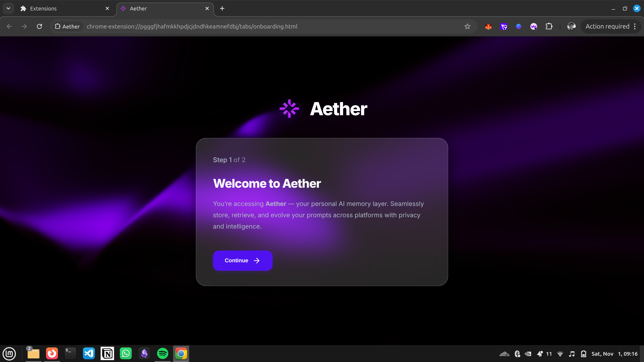Click the Chrome profile avatar
Screen dimensions: 644x362
click(x=571, y=26)
